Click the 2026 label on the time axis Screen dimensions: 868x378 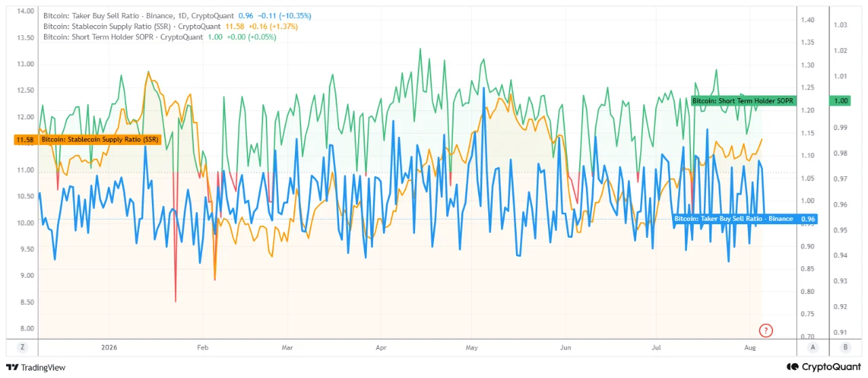(109, 348)
